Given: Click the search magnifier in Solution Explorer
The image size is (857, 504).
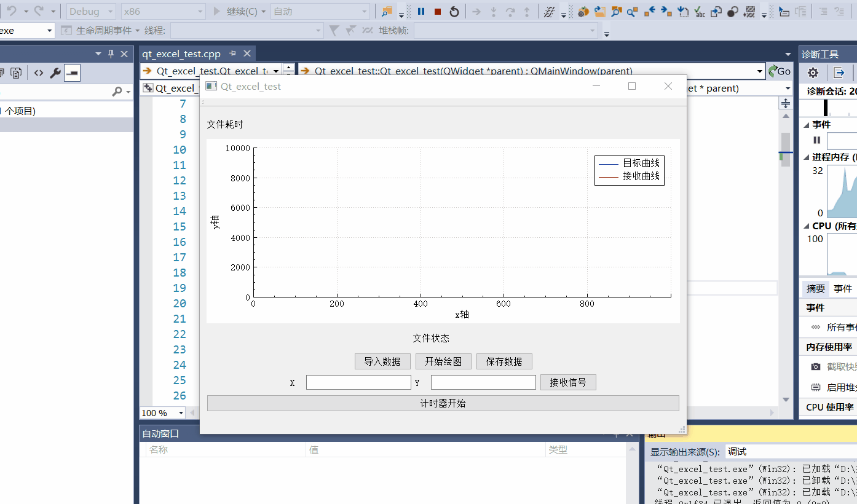Looking at the screenshot, I should click(x=117, y=92).
